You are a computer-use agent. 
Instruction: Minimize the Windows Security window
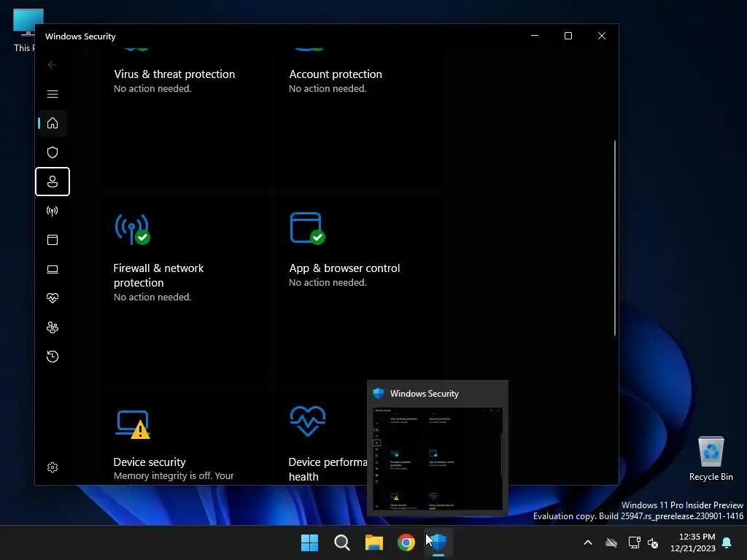click(x=535, y=36)
